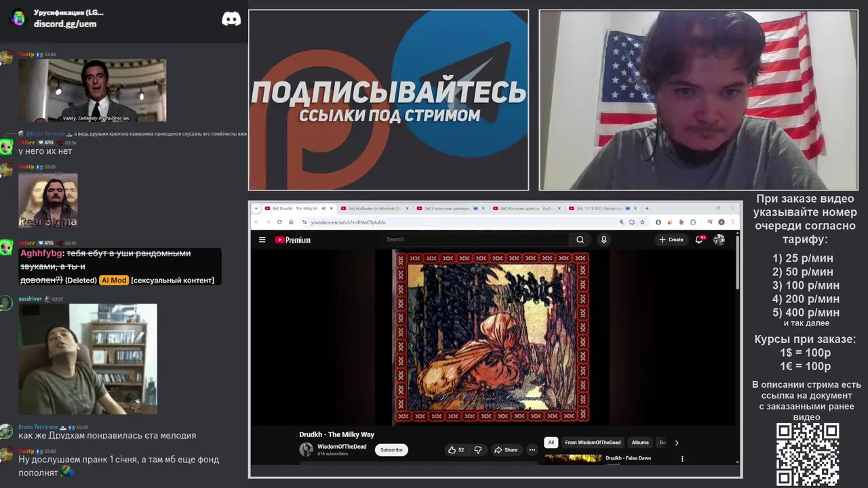This screenshot has height=488, width=868.
Task: View site information icon beside the URL
Action: tap(304, 222)
